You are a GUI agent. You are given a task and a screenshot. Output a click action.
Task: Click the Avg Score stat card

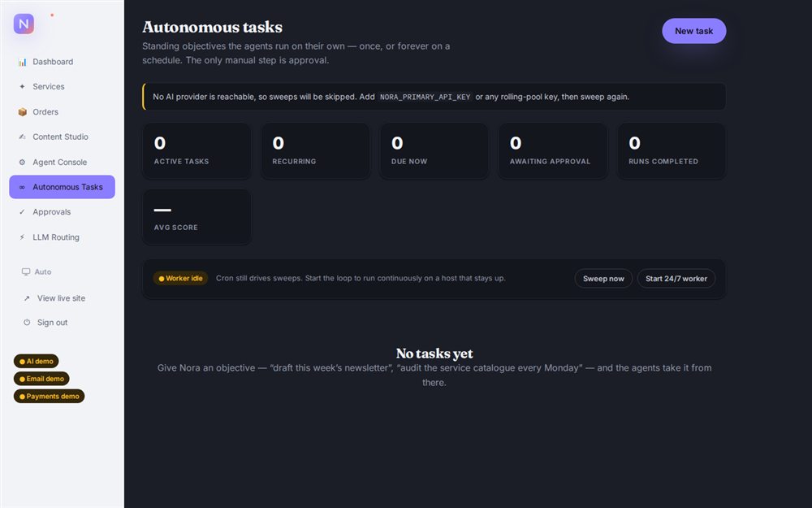[197, 217]
